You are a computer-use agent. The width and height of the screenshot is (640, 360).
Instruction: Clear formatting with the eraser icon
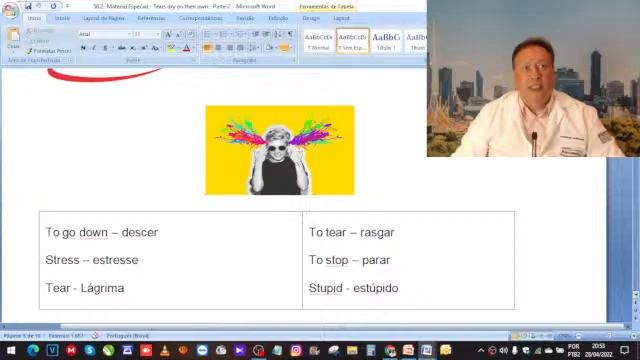coord(191,35)
